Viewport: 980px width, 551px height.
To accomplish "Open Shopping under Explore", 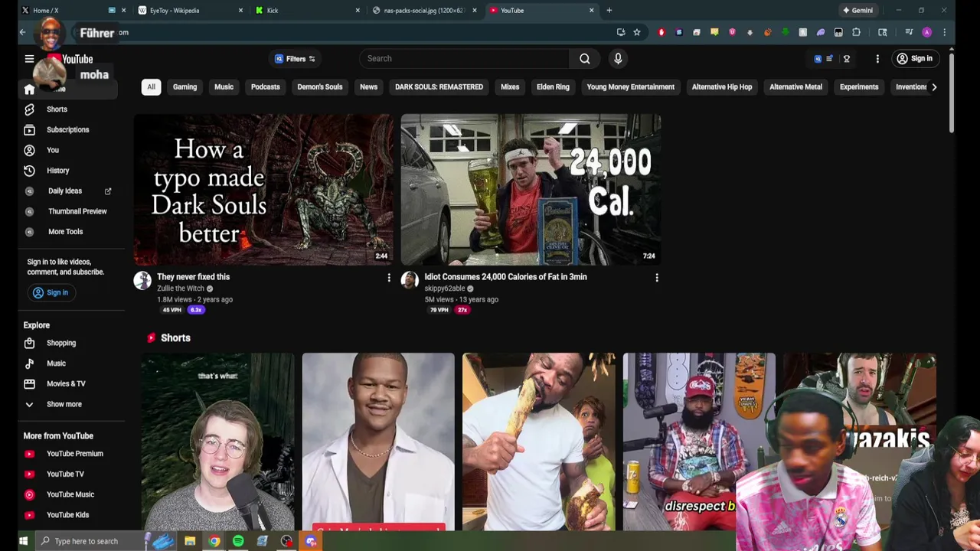I will pos(61,343).
